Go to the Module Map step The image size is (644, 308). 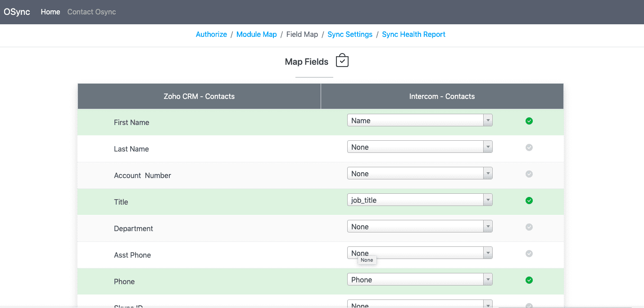[x=257, y=35]
